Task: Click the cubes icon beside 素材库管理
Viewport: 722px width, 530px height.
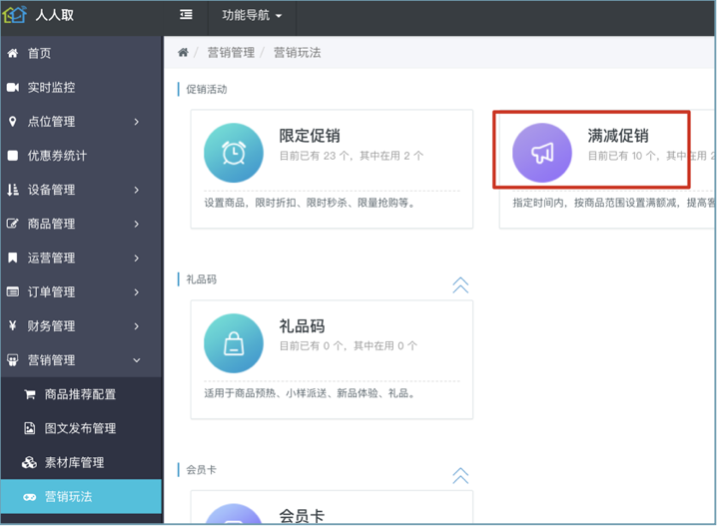Action: 29,462
